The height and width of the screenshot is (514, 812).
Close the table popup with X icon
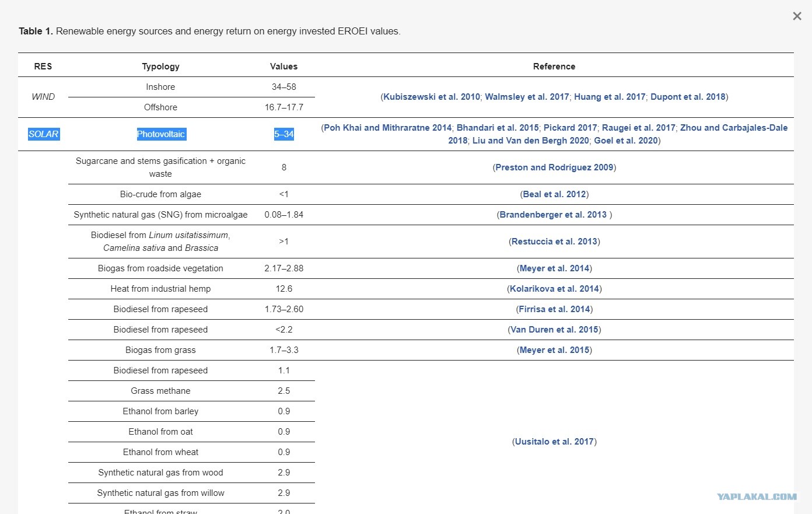click(x=797, y=16)
